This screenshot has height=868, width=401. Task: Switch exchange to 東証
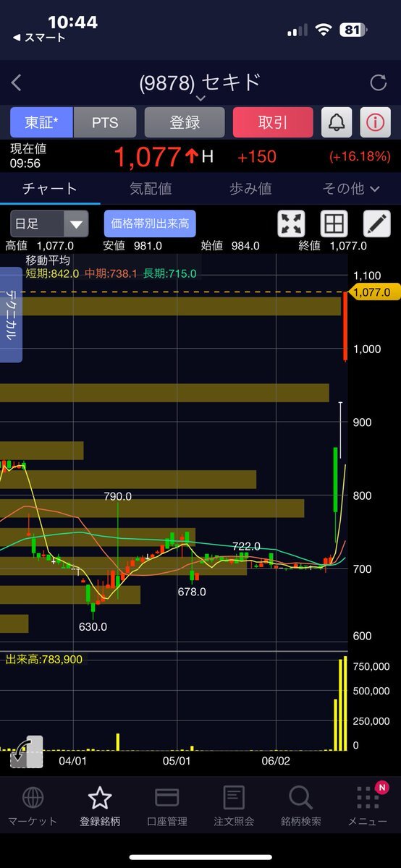pyautogui.click(x=41, y=122)
